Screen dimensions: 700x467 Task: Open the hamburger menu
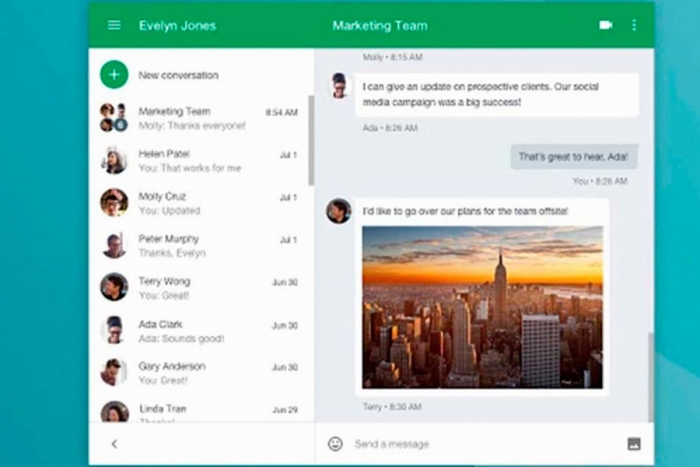(x=114, y=25)
